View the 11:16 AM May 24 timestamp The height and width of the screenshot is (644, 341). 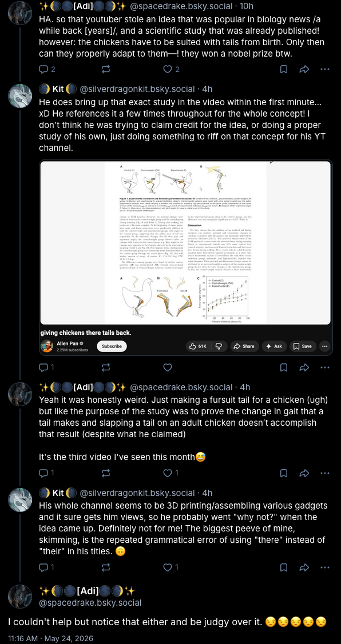pyautogui.click(x=50, y=639)
